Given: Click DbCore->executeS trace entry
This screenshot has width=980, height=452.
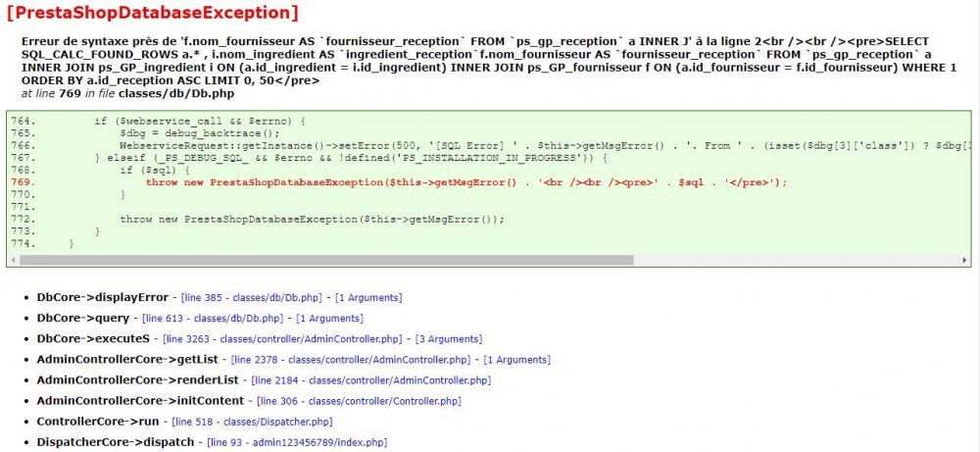Looking at the screenshot, I should 93,339.
